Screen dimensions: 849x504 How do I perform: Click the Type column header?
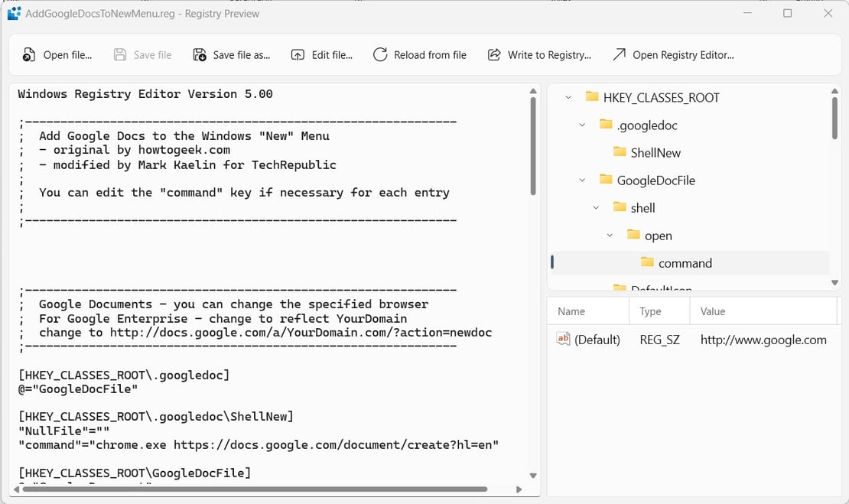tap(659, 311)
